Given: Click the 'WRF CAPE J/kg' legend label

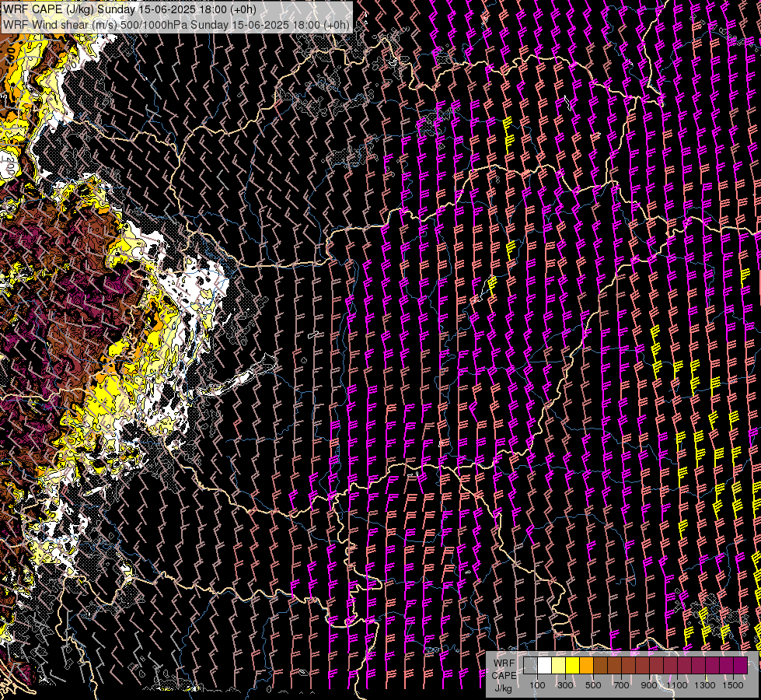Looking at the screenshot, I should coord(504,676).
